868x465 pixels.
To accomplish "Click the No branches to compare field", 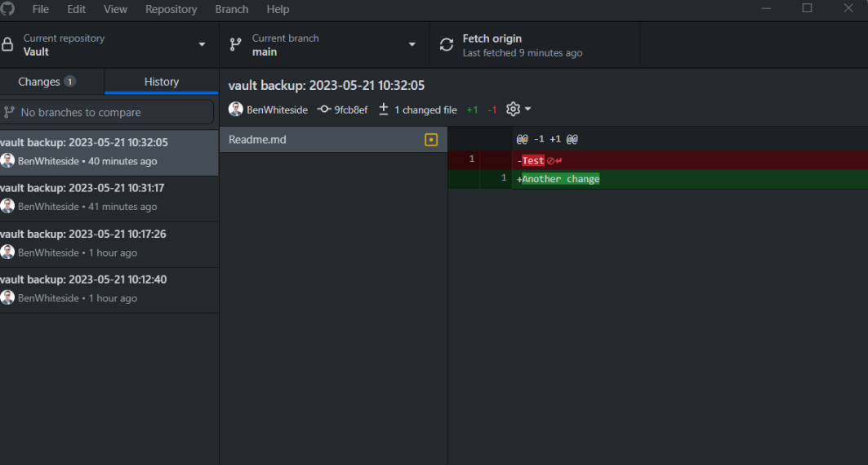I will point(107,113).
